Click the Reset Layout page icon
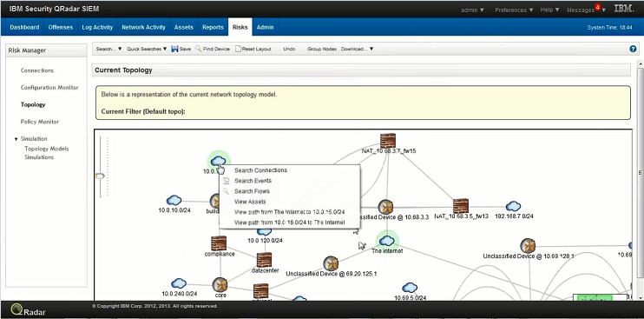This screenshot has width=644, height=319. [x=238, y=49]
